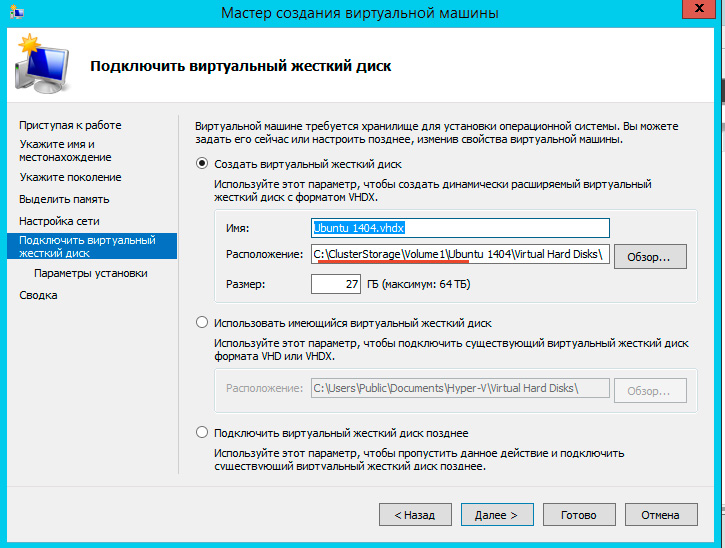Choose 'Подключить виртуальный жесткий диск позднее' option
This screenshot has height=548, width=725.
(202, 433)
